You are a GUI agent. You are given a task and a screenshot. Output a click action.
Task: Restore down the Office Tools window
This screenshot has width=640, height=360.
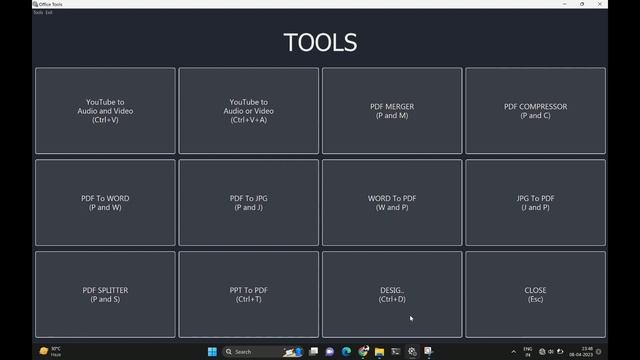tap(582, 4)
